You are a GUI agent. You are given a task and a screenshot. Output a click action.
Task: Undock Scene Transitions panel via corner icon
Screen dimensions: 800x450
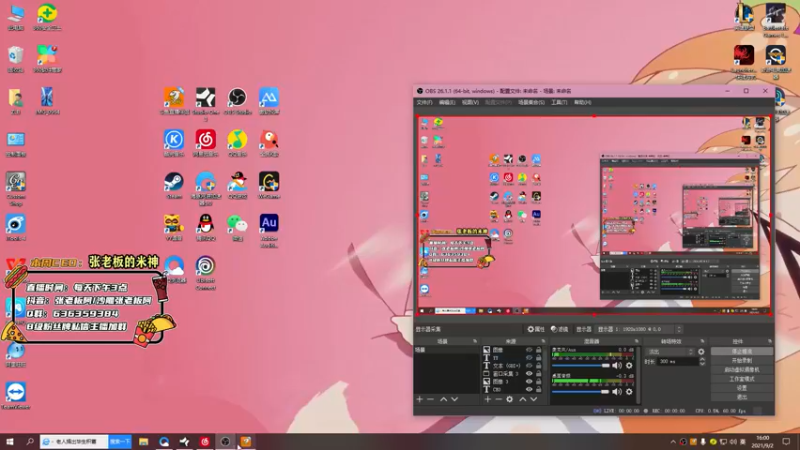point(702,341)
